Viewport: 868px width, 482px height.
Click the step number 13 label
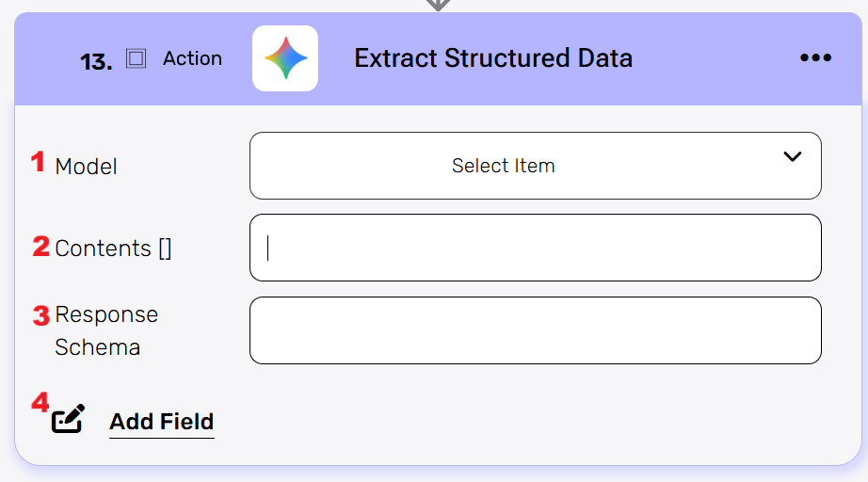[96, 62]
